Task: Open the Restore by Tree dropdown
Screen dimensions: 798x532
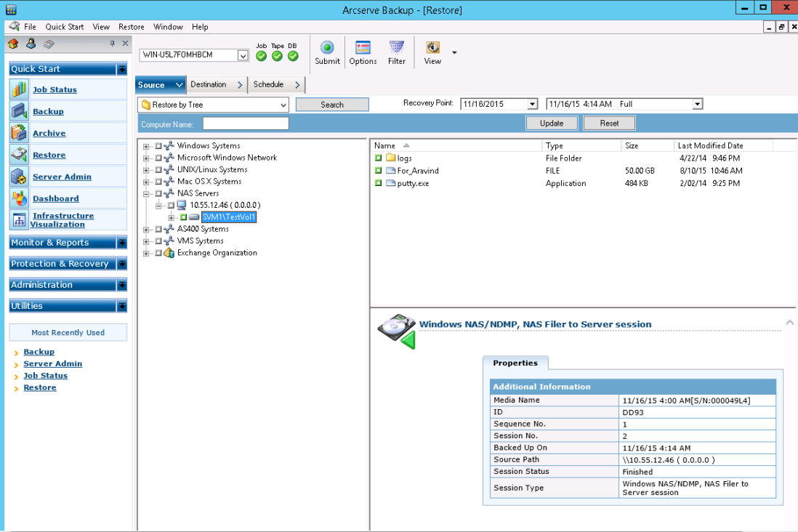Action: click(283, 105)
